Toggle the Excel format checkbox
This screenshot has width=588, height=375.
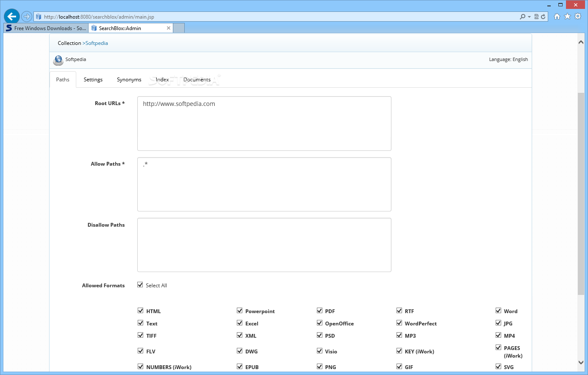[x=240, y=323]
